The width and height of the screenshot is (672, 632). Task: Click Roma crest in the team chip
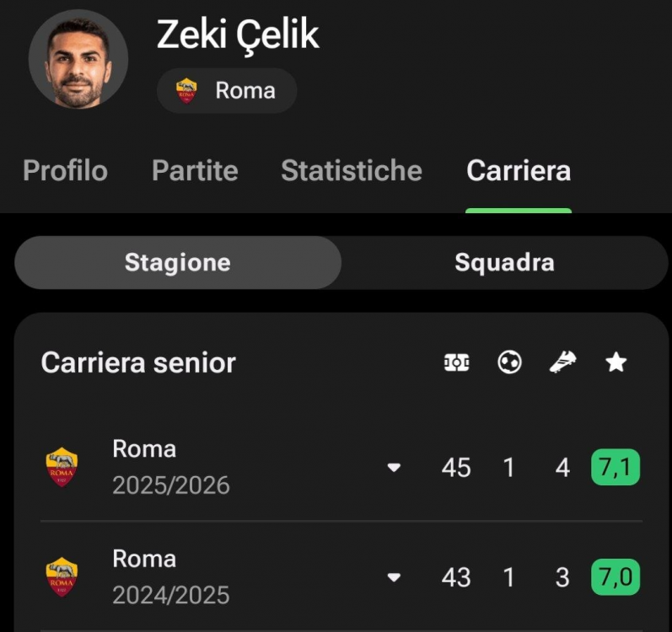pyautogui.click(x=186, y=90)
